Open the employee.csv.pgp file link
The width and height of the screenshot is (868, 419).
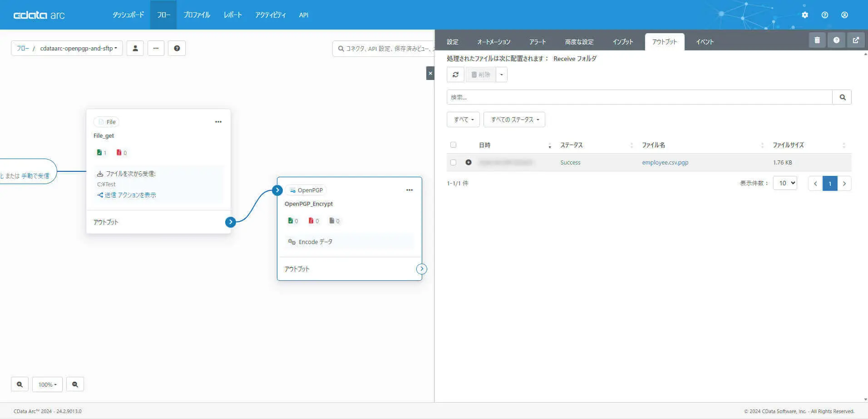pos(665,162)
